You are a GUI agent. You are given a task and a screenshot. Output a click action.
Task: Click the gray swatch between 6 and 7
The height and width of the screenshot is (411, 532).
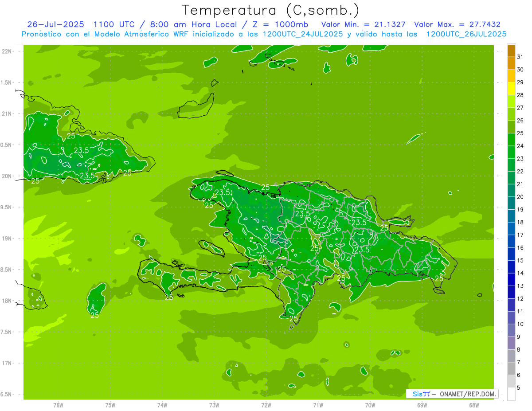[511, 368]
